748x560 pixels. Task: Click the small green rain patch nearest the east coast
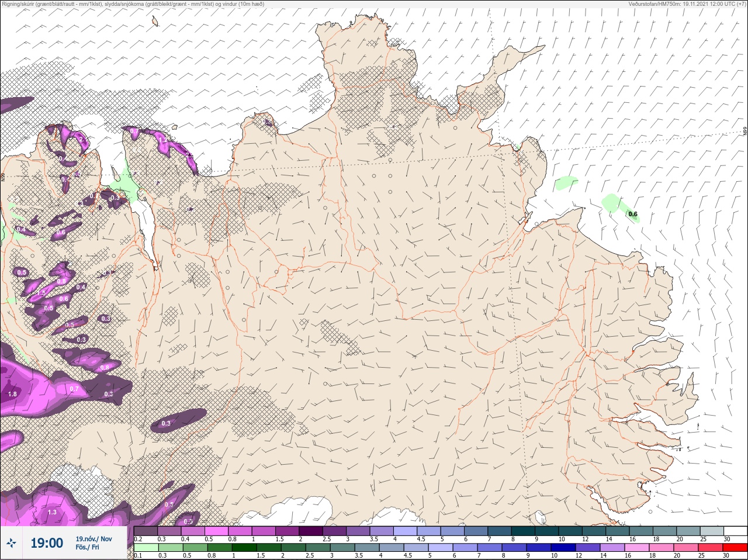[566, 183]
